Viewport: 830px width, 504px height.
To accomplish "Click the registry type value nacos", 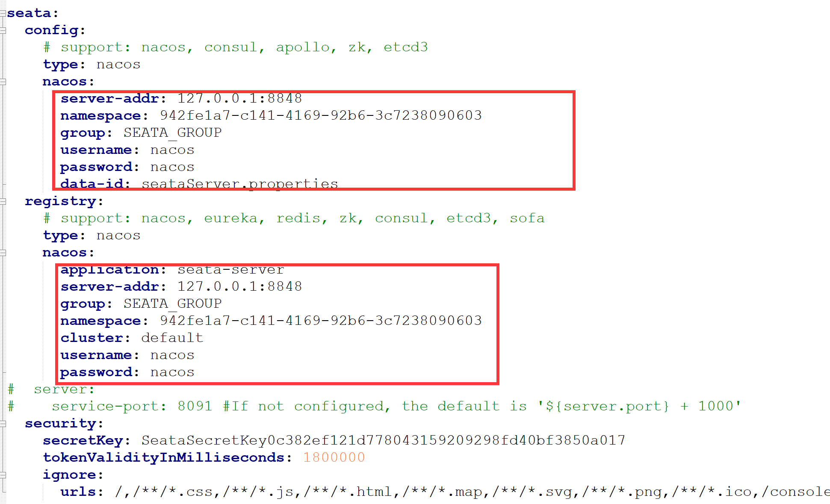I will (x=118, y=236).
